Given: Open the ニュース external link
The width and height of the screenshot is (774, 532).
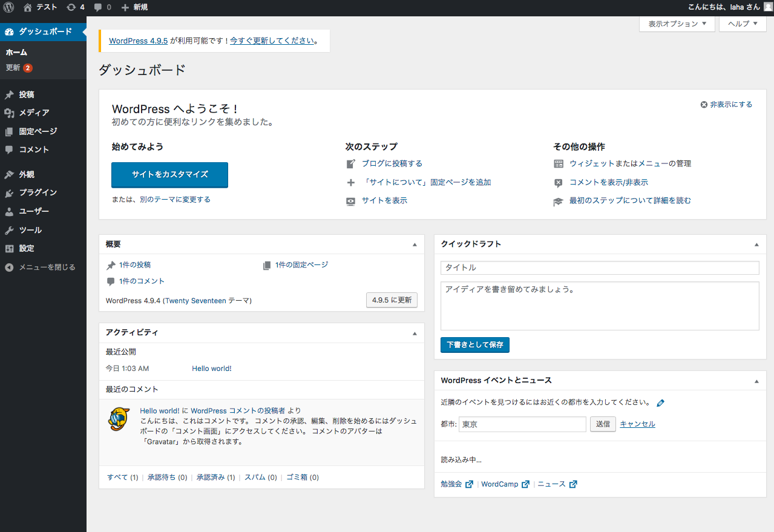Looking at the screenshot, I should (x=557, y=484).
